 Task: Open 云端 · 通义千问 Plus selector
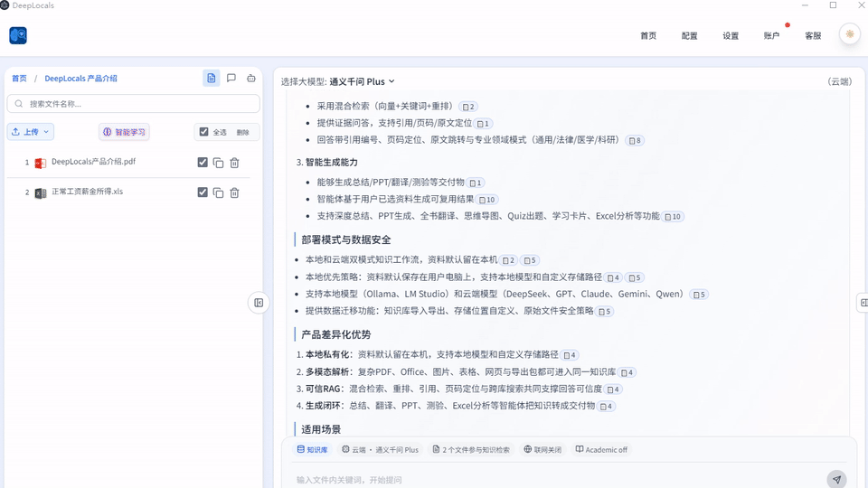(x=380, y=449)
